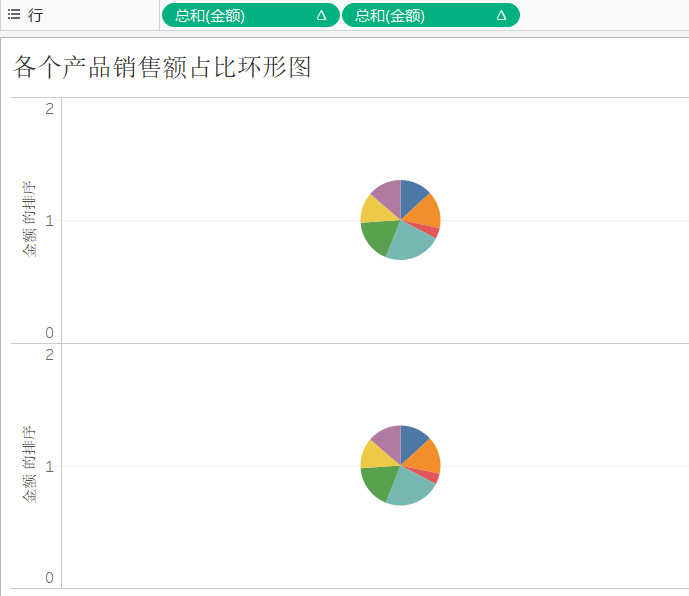Click the Rows shelf icon
The height and width of the screenshot is (596, 689).
pos(14,15)
